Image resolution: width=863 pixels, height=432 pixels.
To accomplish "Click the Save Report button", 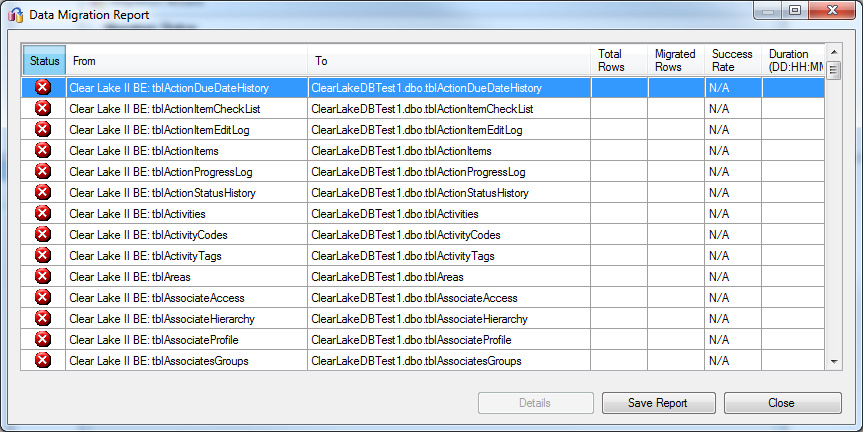I will pyautogui.click(x=659, y=403).
